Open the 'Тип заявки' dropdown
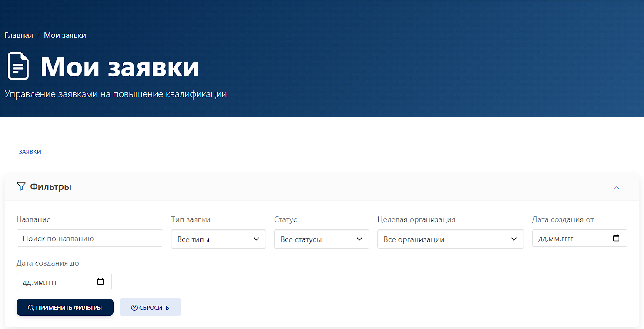 pos(218,239)
